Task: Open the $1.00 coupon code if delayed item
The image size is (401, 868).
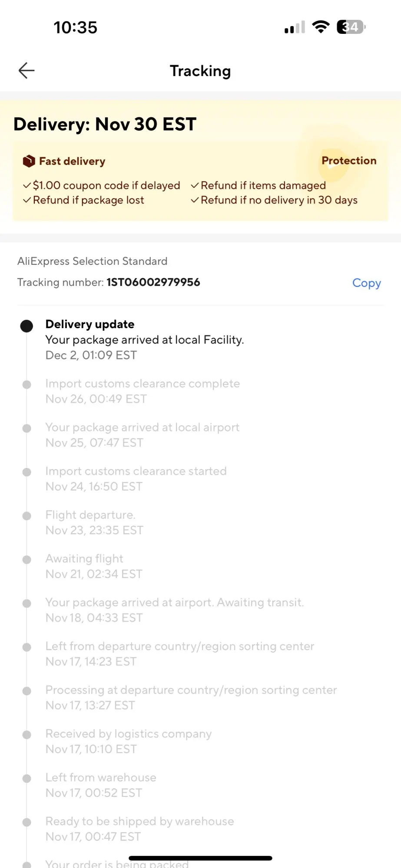Action: point(102,185)
